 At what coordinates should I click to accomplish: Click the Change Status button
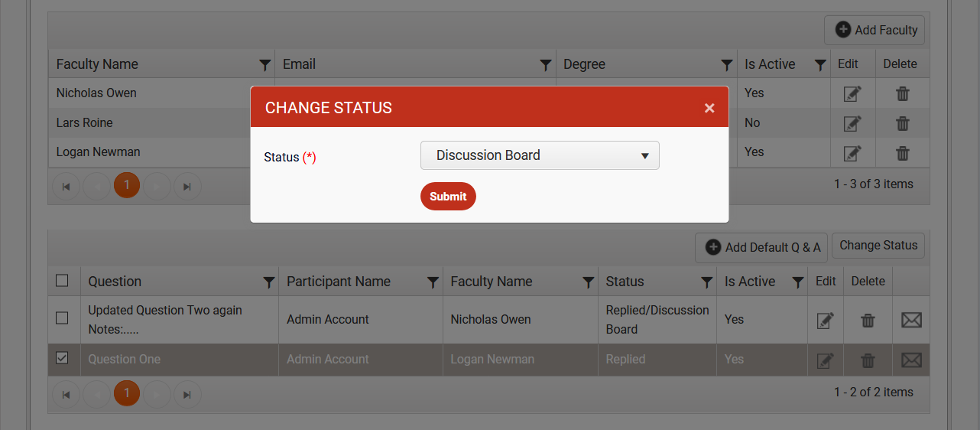pos(878,246)
